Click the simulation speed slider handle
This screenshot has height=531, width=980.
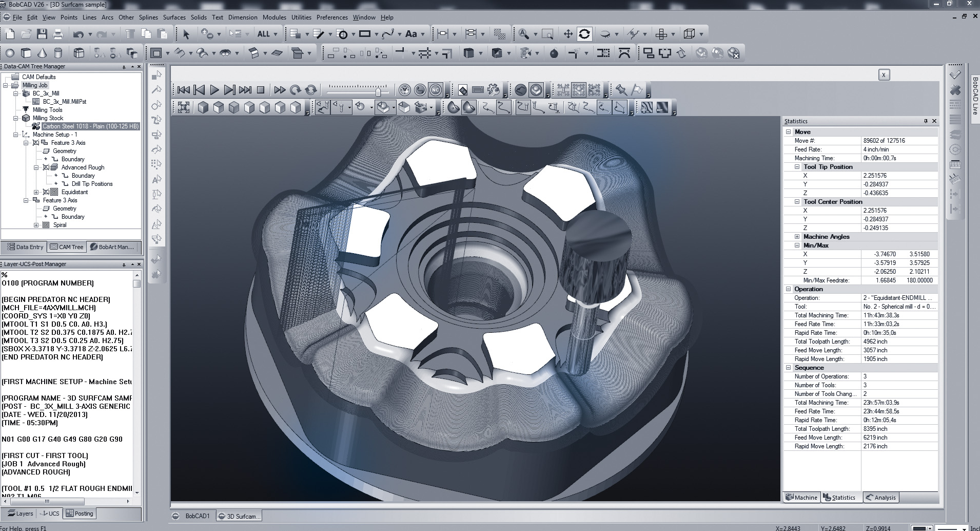click(x=378, y=91)
